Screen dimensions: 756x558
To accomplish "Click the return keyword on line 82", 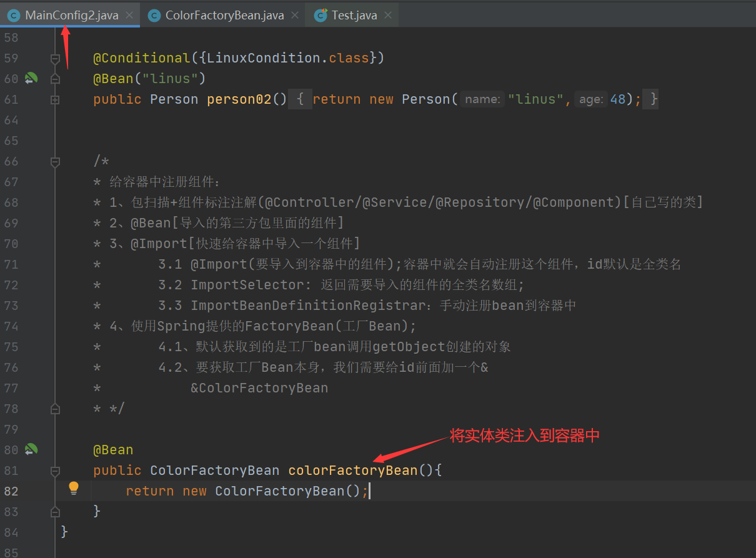I will pos(150,491).
